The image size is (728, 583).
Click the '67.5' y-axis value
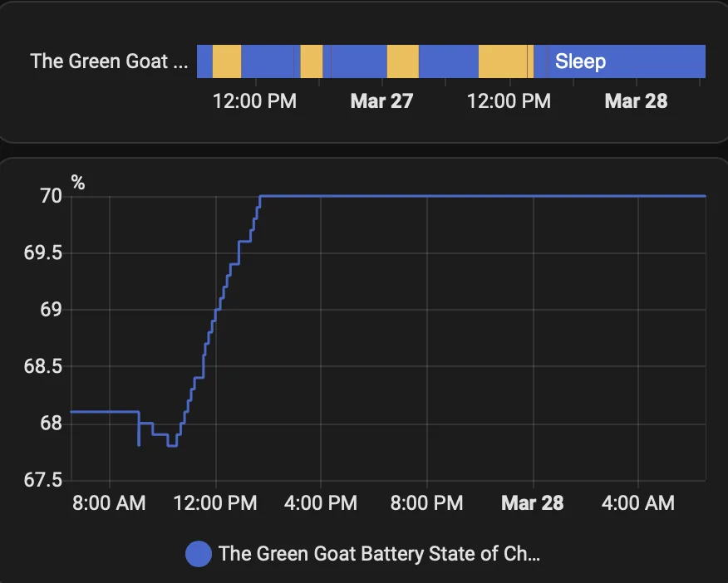pyautogui.click(x=42, y=481)
